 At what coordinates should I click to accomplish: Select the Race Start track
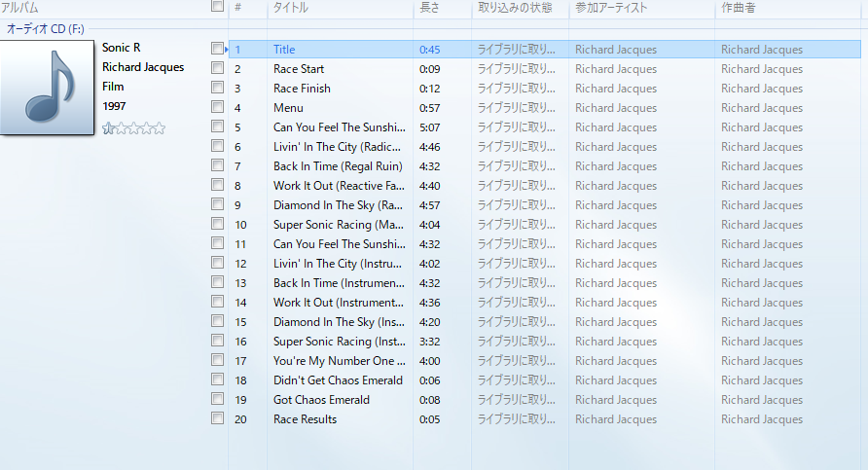tap(299, 69)
